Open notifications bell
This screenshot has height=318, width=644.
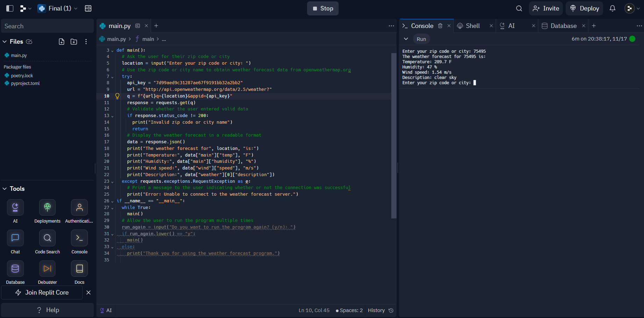(x=612, y=8)
